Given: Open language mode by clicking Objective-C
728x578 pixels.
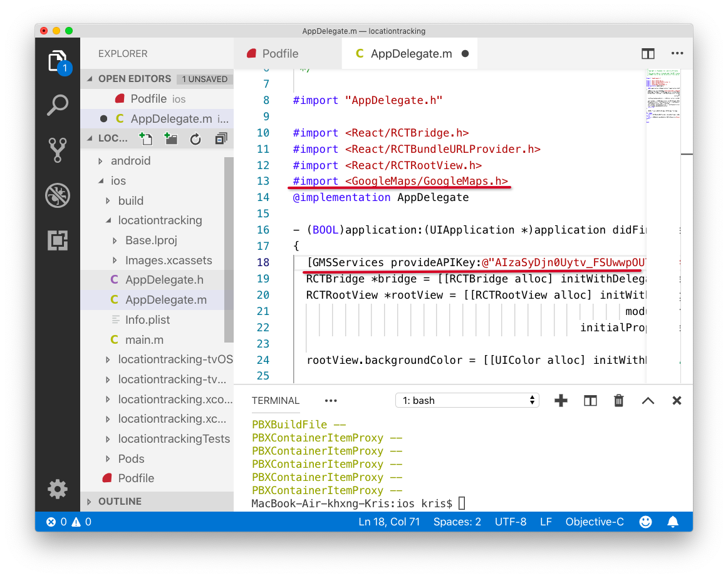Looking at the screenshot, I should pos(594,521).
